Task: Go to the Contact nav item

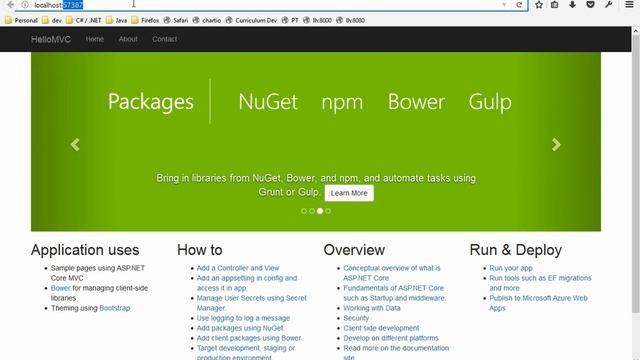Action: (x=164, y=39)
